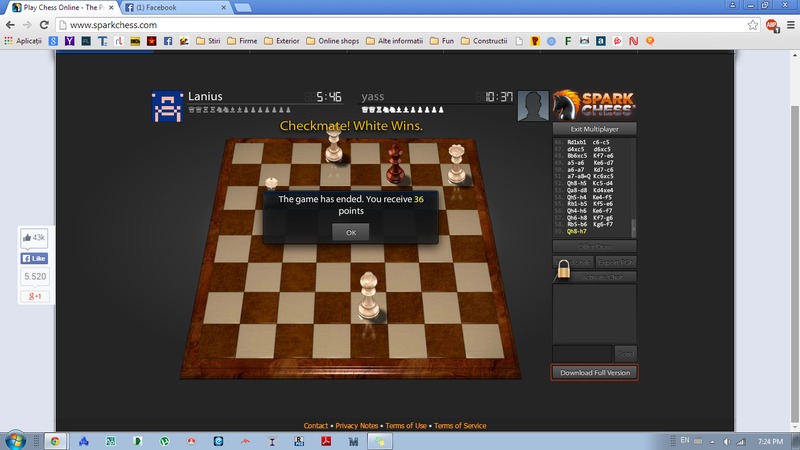Click the Google +1 share button
This screenshot has height=450, width=800.
(35, 297)
